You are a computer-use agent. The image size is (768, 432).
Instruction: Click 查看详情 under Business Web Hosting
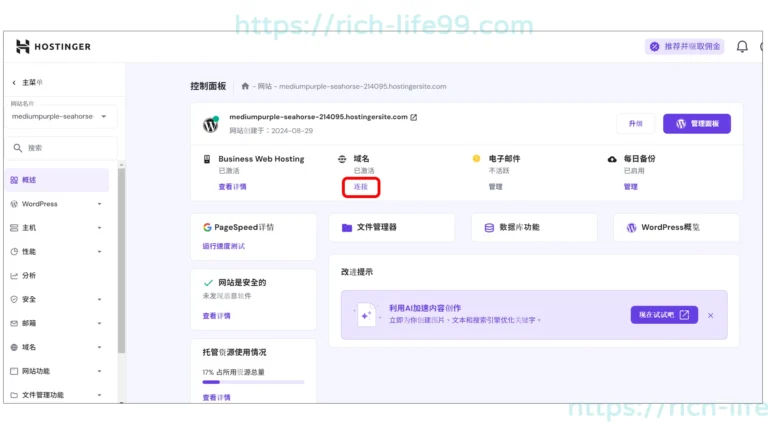(x=232, y=187)
